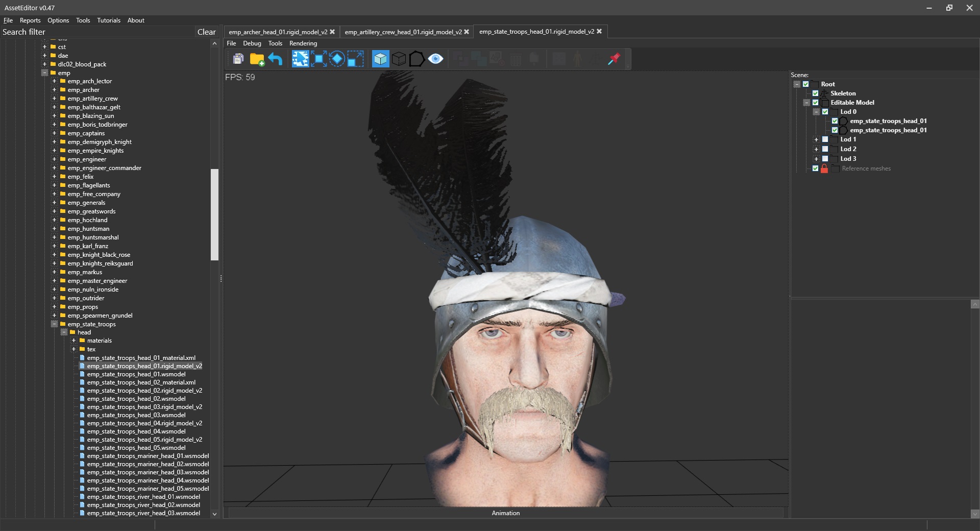Switch to emp_archer_head_01 tab
The height and width of the screenshot is (531, 980).
278,32
